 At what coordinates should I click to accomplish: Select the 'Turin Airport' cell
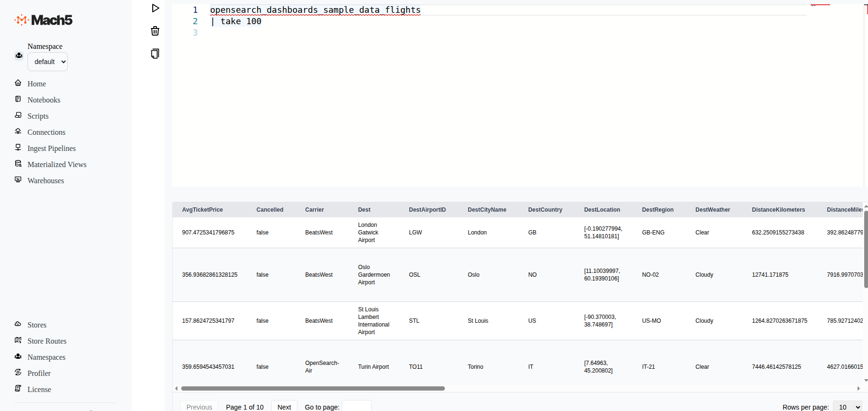click(373, 367)
